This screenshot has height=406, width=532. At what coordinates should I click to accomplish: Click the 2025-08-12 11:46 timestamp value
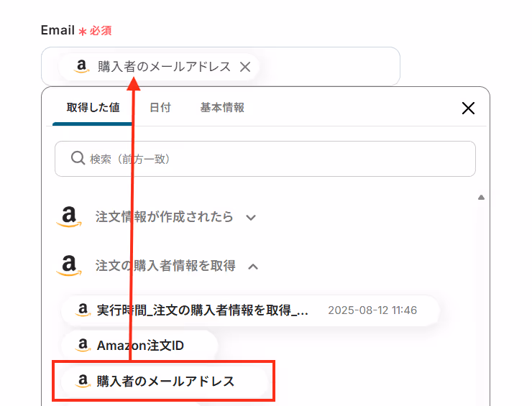(372, 310)
